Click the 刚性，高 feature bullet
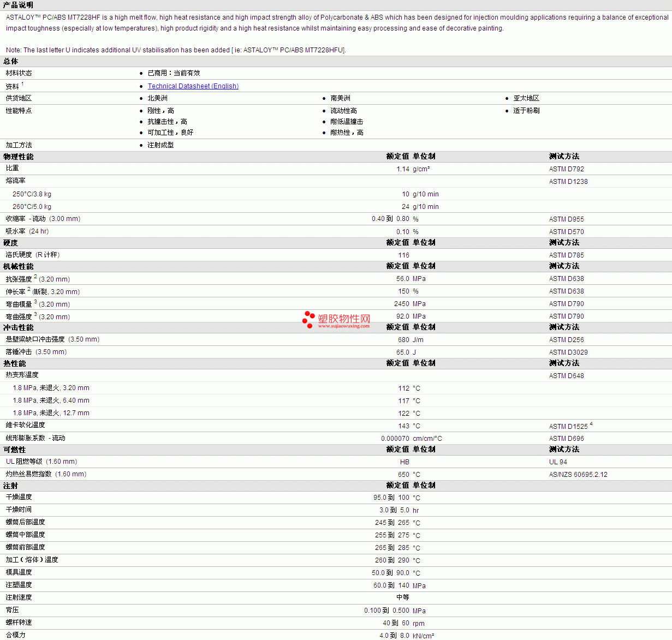The image size is (672, 640). [x=160, y=111]
